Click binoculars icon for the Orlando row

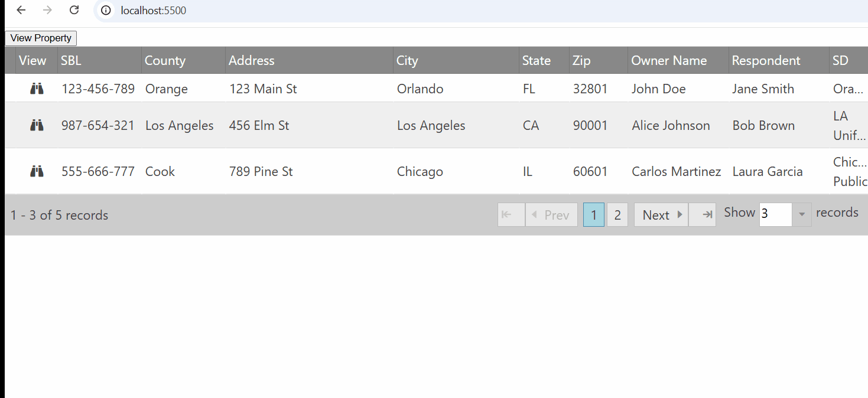(x=37, y=89)
